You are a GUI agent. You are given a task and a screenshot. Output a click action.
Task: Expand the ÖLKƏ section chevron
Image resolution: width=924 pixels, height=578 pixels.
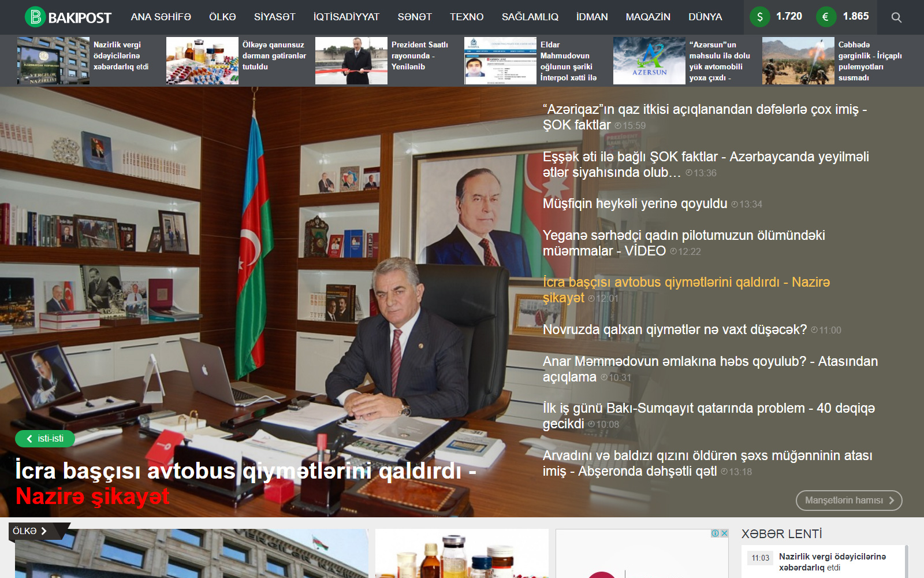click(x=44, y=531)
